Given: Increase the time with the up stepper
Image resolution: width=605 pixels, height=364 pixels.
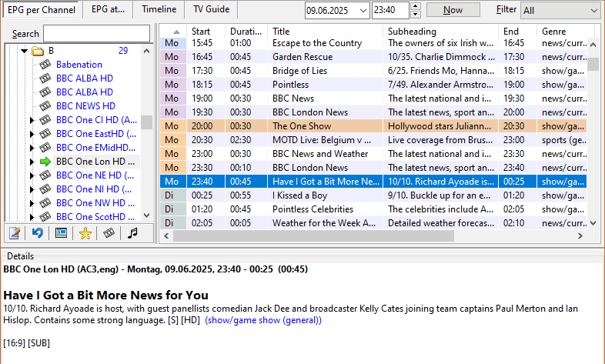Looking at the screenshot, I should click(x=416, y=6).
